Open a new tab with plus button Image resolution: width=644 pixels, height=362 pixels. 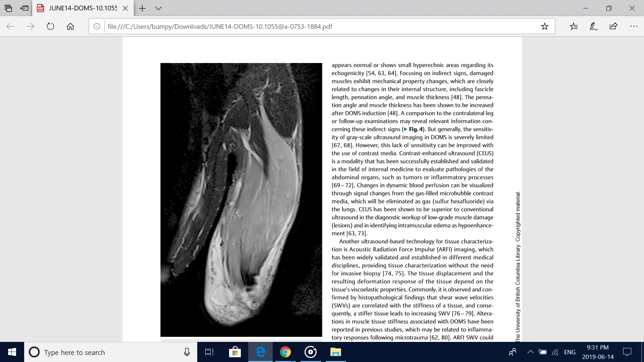click(142, 8)
